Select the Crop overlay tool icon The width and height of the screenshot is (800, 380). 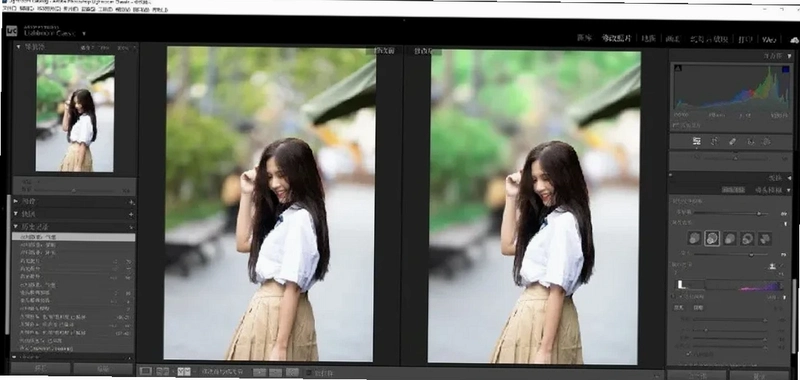tap(715, 142)
